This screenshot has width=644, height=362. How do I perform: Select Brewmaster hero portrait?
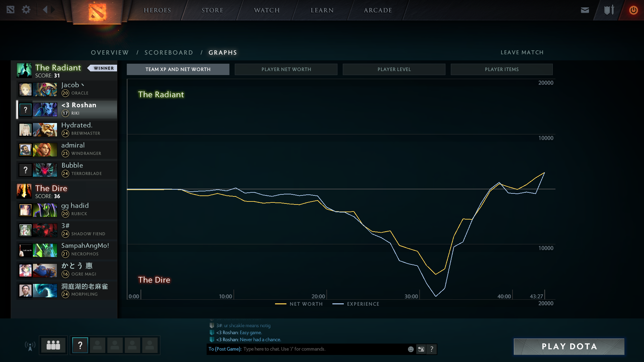point(45,130)
